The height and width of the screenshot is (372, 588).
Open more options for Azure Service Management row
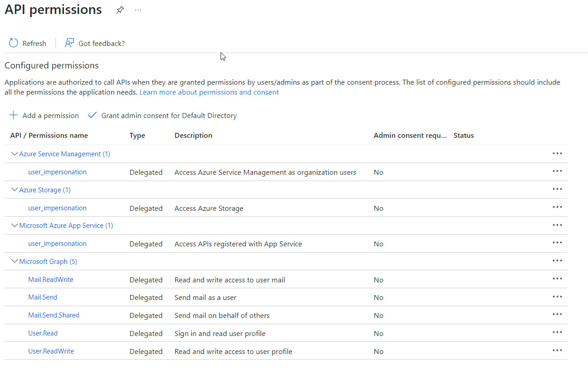click(557, 154)
